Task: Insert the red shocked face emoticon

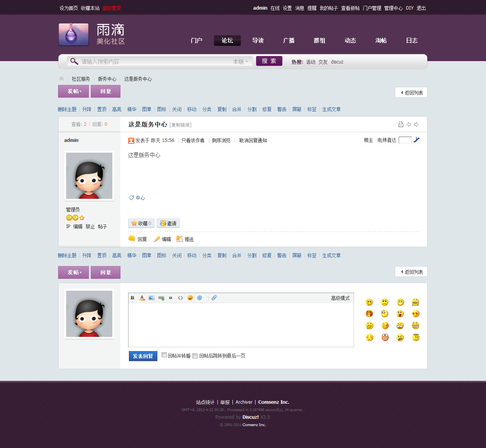Action: (385, 338)
